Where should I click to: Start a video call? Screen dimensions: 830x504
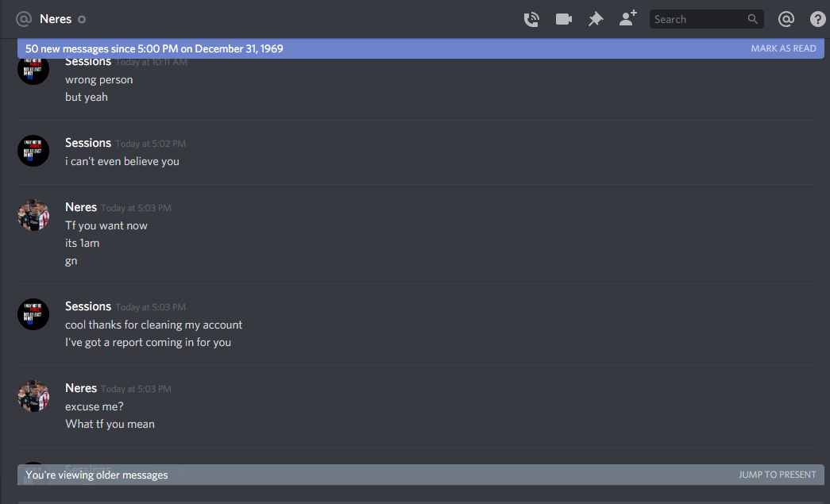(x=564, y=20)
